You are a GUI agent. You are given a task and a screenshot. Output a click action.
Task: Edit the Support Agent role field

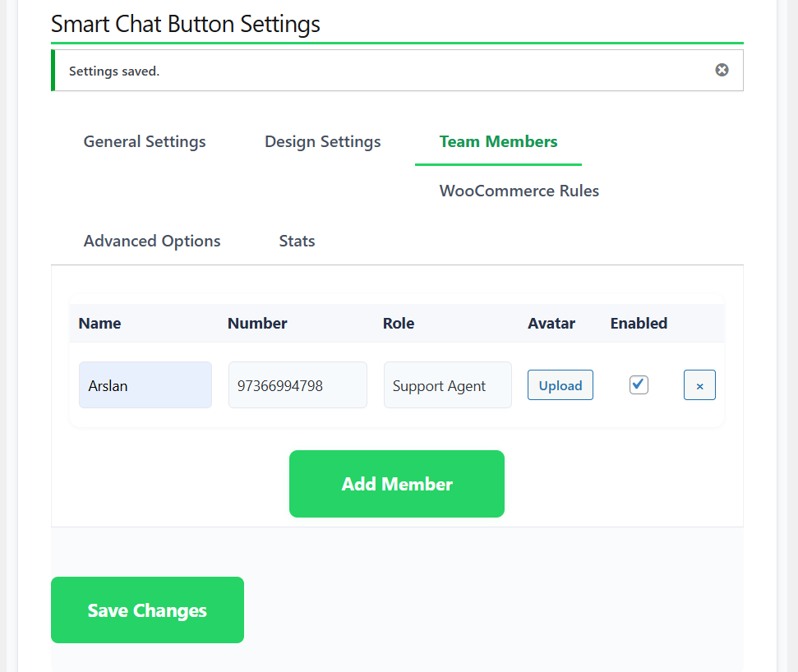pos(447,385)
